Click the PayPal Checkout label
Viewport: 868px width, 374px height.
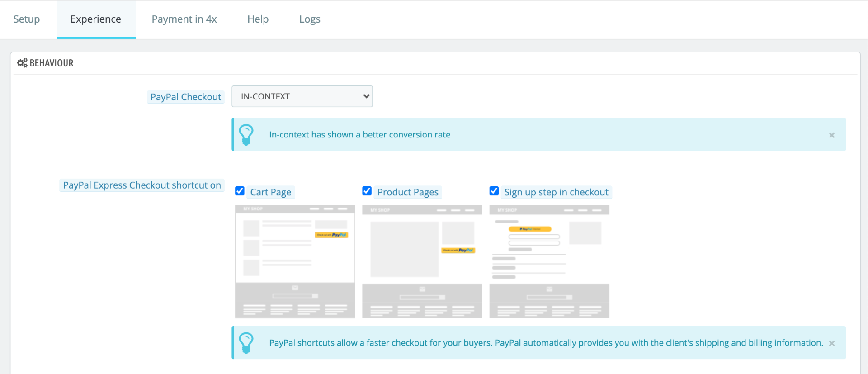(186, 97)
